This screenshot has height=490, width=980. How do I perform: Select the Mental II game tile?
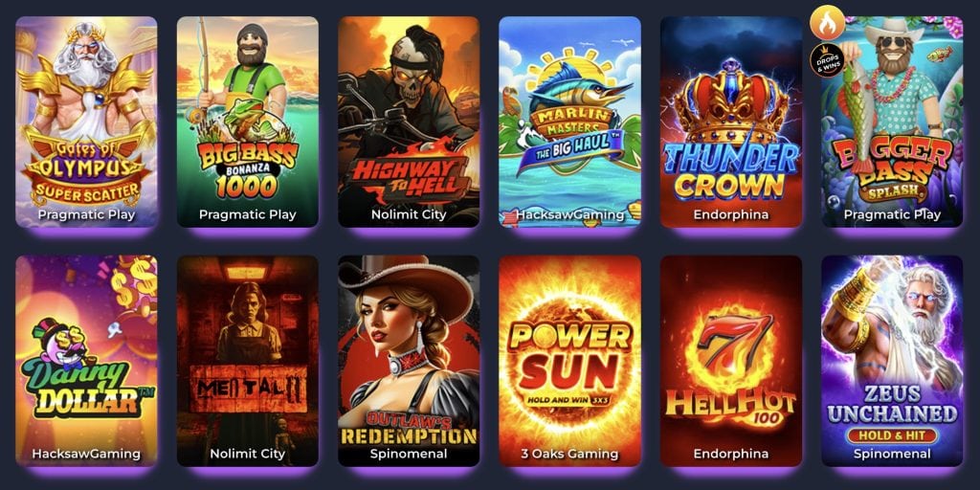[248, 361]
